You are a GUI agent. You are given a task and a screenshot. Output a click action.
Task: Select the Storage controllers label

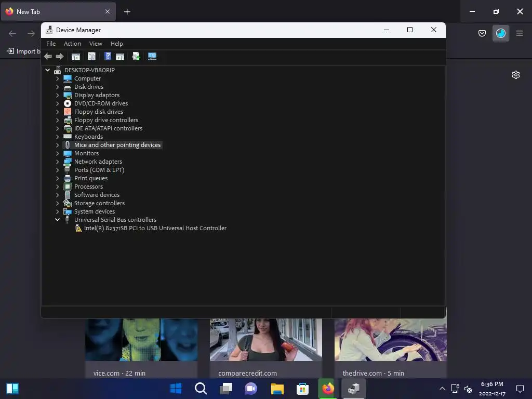(99, 203)
